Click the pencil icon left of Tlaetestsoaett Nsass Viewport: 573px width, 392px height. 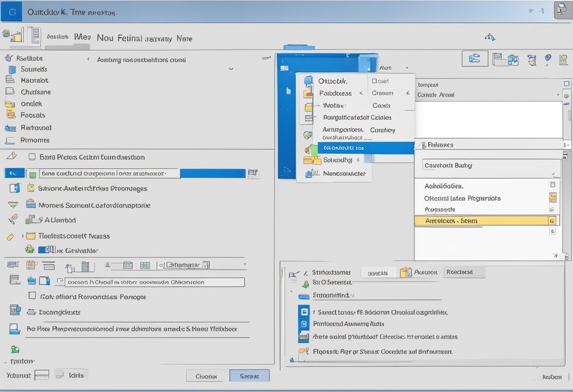click(10, 237)
